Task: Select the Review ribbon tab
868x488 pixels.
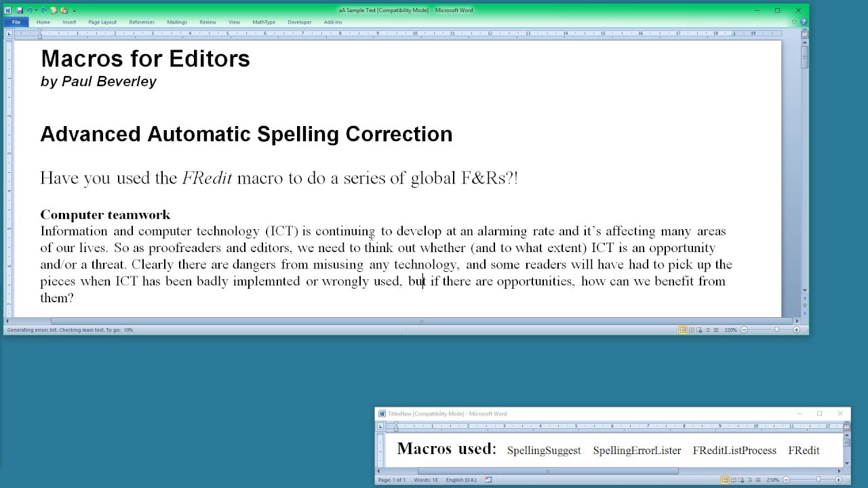Action: [208, 22]
